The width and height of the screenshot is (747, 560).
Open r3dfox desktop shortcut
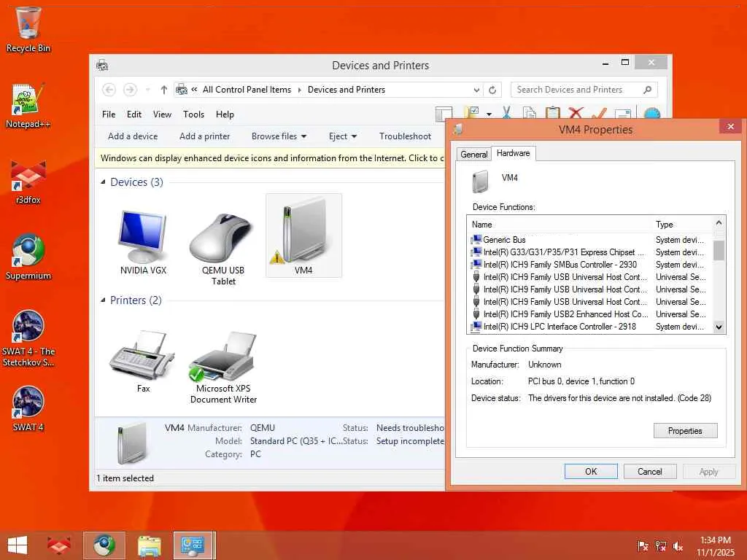(28, 182)
